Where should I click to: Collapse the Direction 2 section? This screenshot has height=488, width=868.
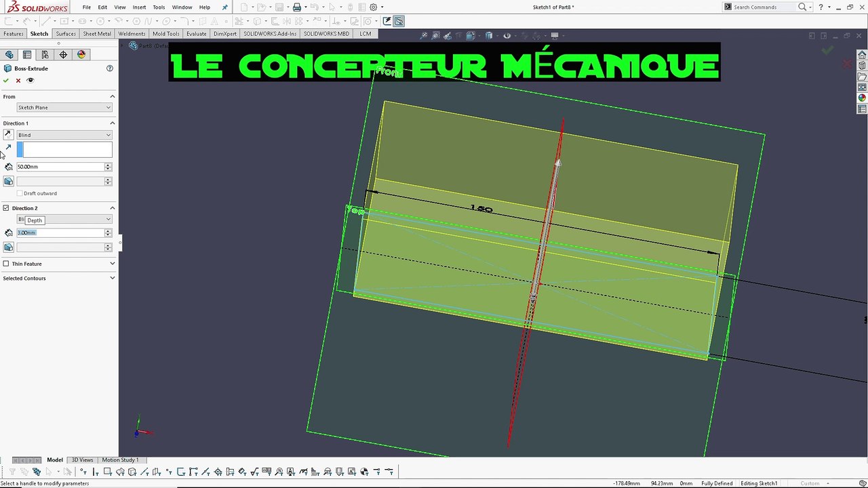pos(113,208)
